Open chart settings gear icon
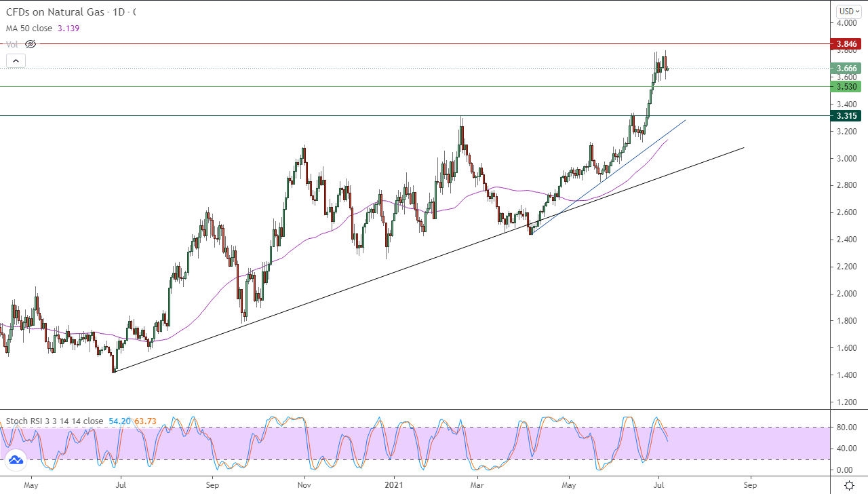 coord(849,485)
